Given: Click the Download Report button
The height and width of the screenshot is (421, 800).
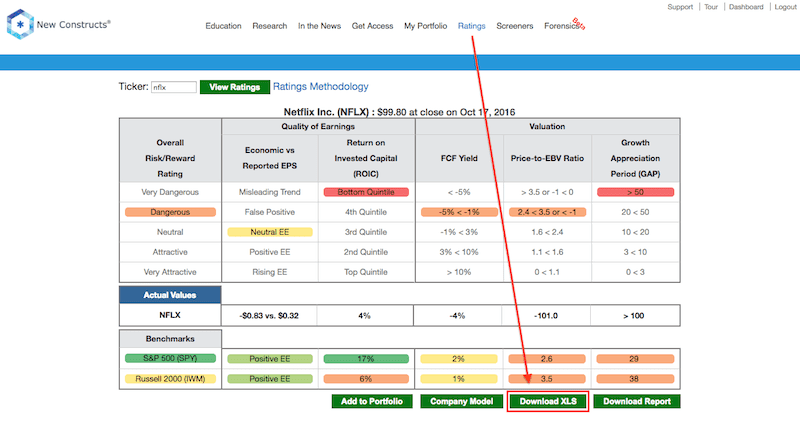Looking at the screenshot, I should click(637, 402).
